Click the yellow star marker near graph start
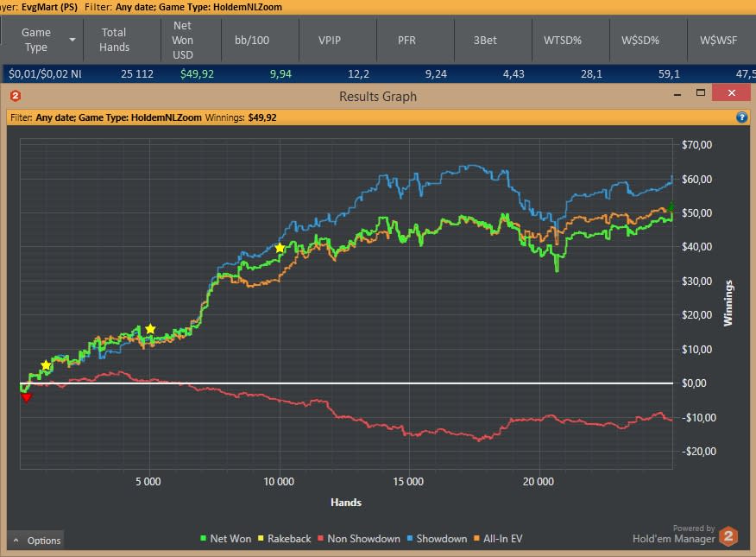This screenshot has height=557, width=756. click(46, 365)
